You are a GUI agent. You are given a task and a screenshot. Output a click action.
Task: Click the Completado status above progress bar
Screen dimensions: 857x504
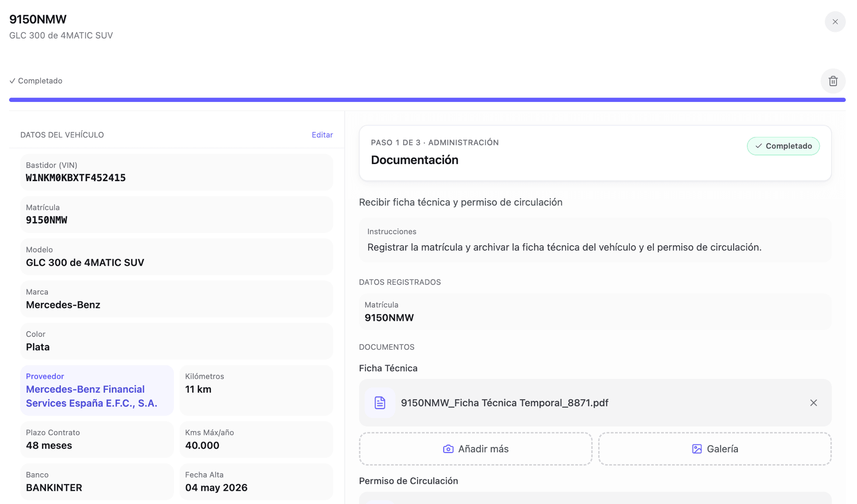pos(36,81)
